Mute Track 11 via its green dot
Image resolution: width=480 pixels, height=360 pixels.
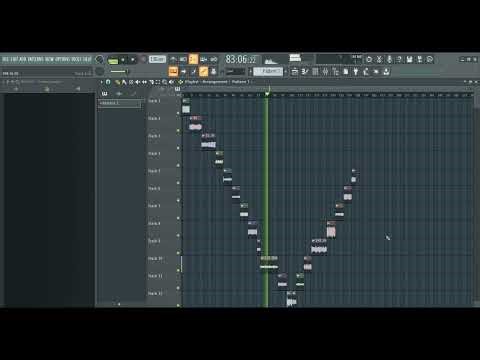[178, 288]
